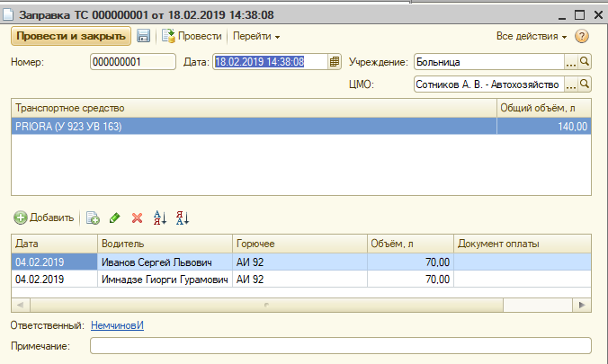This screenshot has height=364, width=608.
Task: Click the ellipsis select button for ЦМО
Action: click(570, 84)
